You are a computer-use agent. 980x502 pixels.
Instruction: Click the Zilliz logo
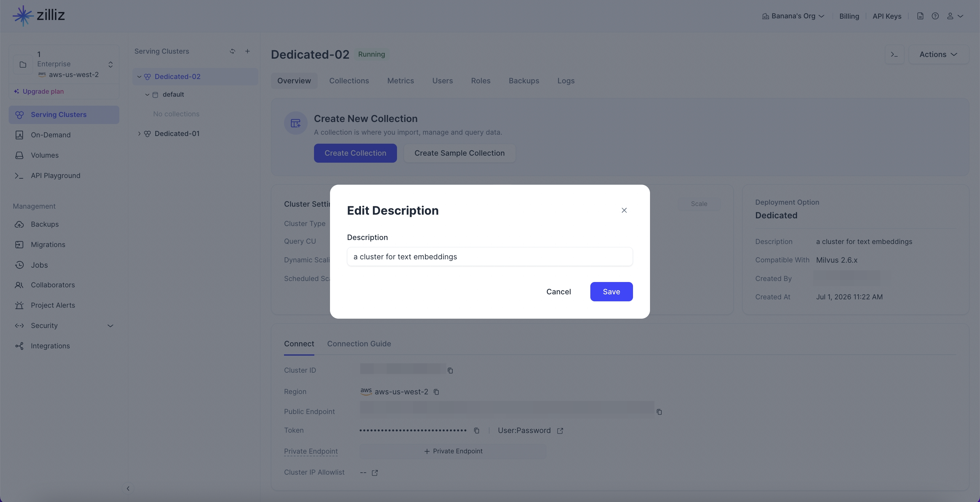tap(38, 16)
